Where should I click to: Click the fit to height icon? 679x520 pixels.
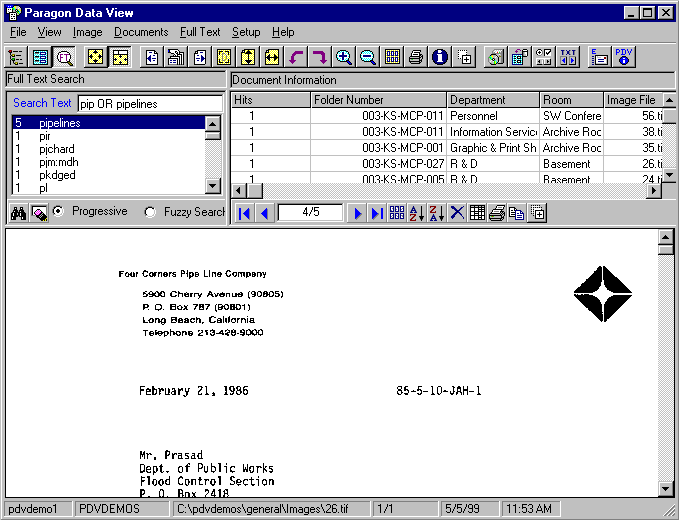248,57
